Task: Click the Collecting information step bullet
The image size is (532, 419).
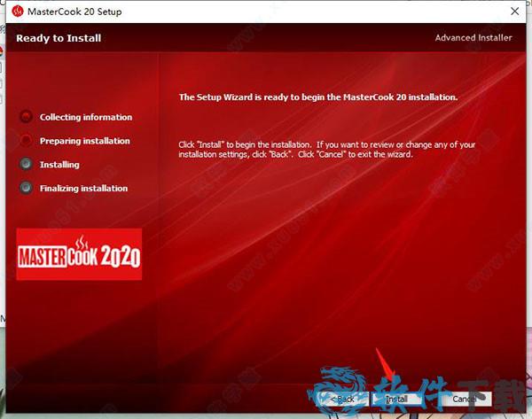Action: pyautogui.click(x=26, y=117)
